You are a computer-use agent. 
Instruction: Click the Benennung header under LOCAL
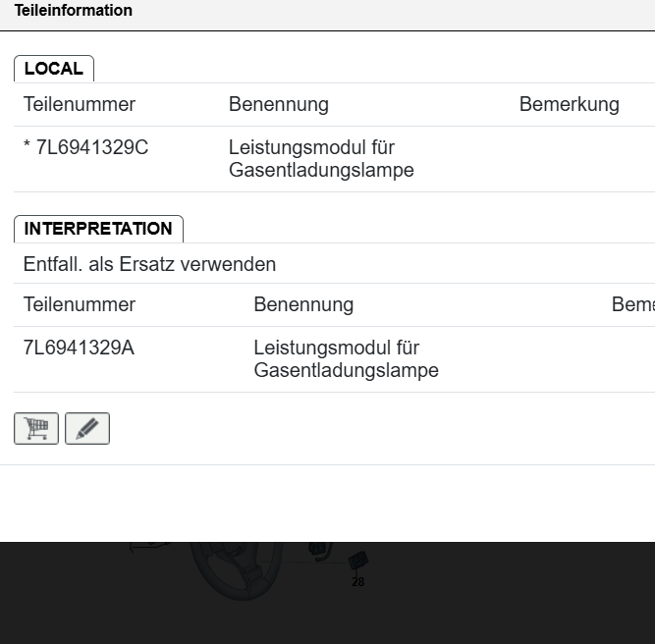[279, 104]
